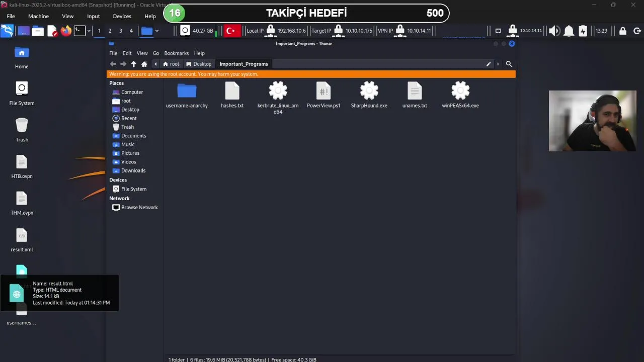This screenshot has width=644, height=362.
Task: Select the unames.txt file
Action: (415, 95)
